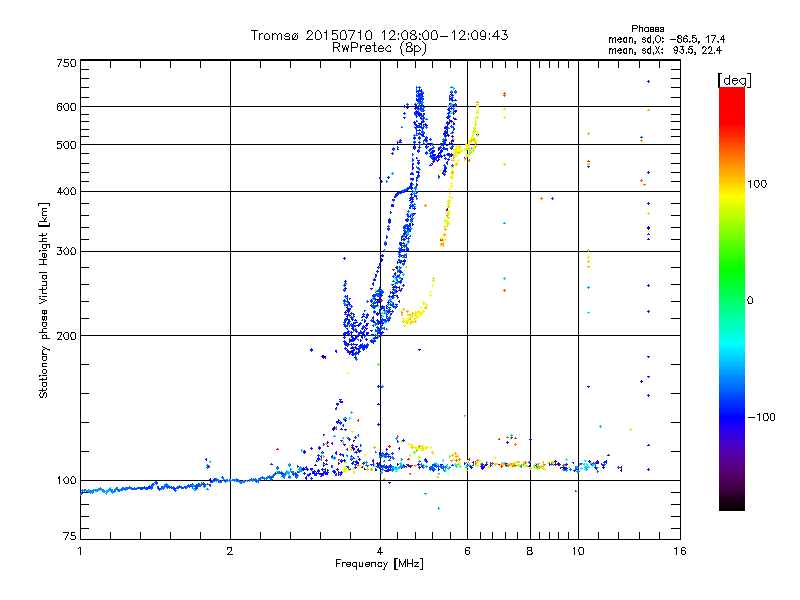Click the x-axis tick label '8'
The height and width of the screenshot is (600, 800).
coord(530,551)
